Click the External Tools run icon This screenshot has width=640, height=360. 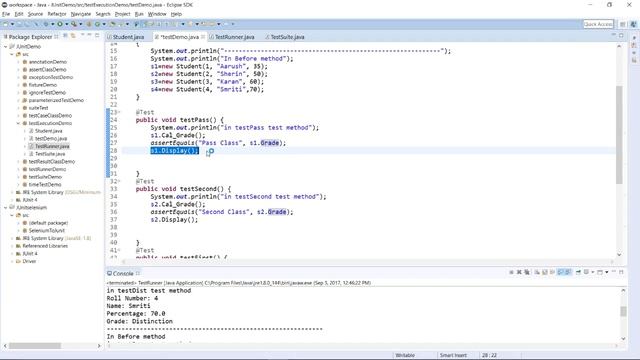pyautogui.click(x=73, y=24)
